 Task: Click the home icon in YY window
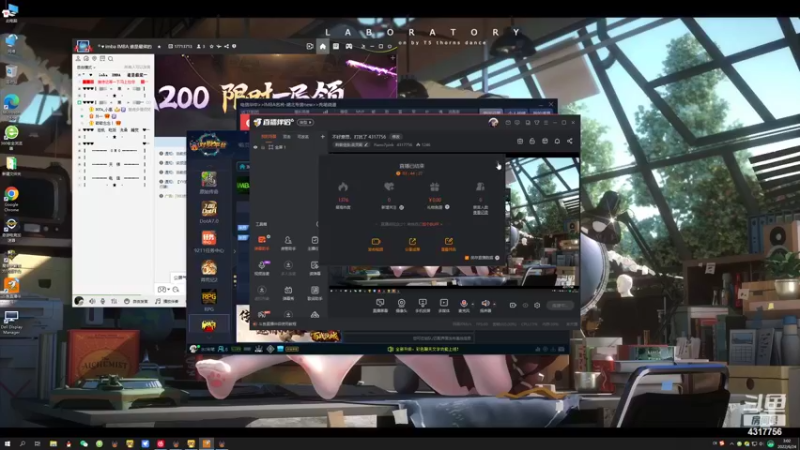[322, 46]
